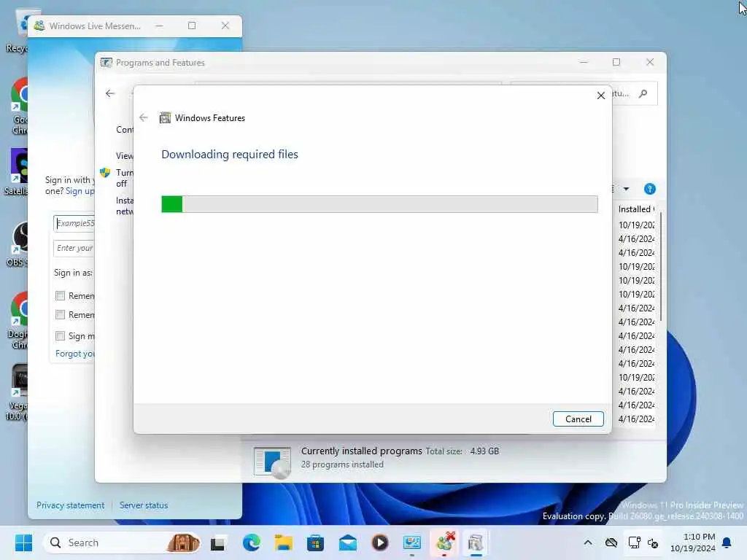Switch to the Control Panel taskbar icon
Image resolution: width=747 pixels, height=560 pixels.
pos(412,542)
